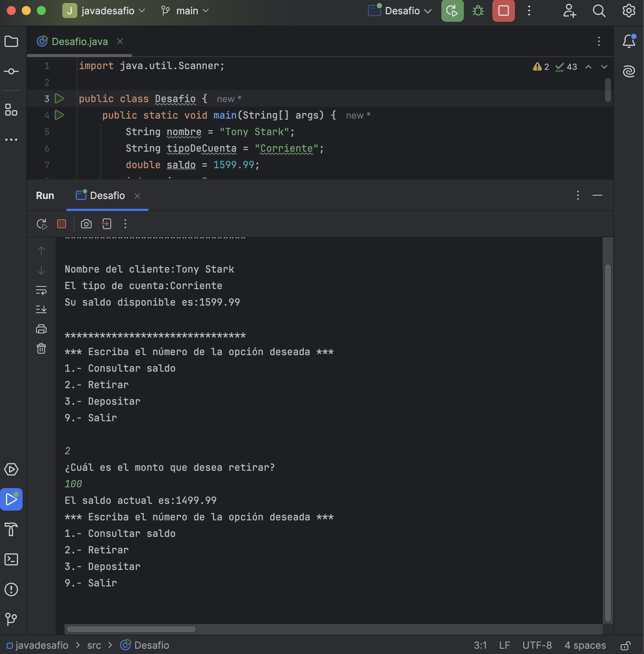Image resolution: width=644 pixels, height=654 pixels.
Task: Open editor tab options menu
Action: (599, 41)
